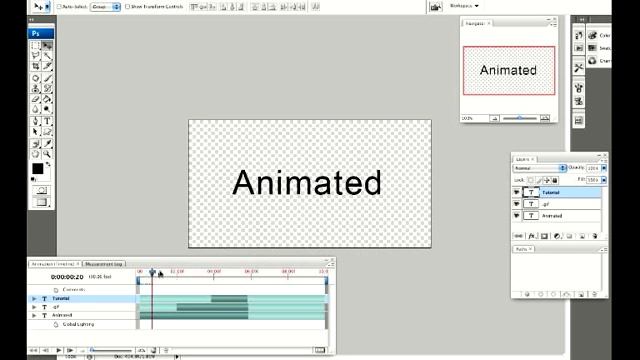This screenshot has width=640, height=360.
Task: Select the Layers panel tab
Action: click(524, 159)
